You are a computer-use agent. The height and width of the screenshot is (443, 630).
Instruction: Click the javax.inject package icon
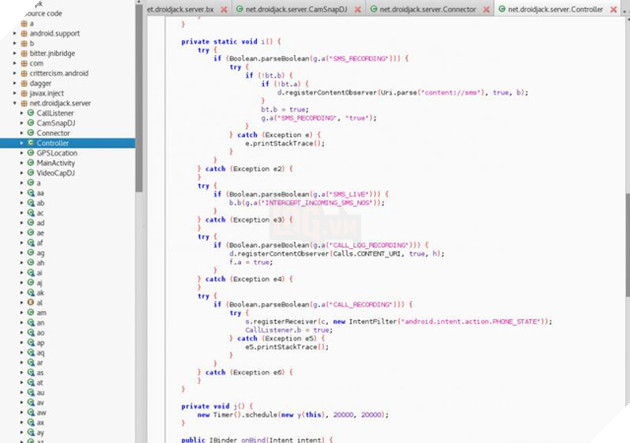pos(24,93)
